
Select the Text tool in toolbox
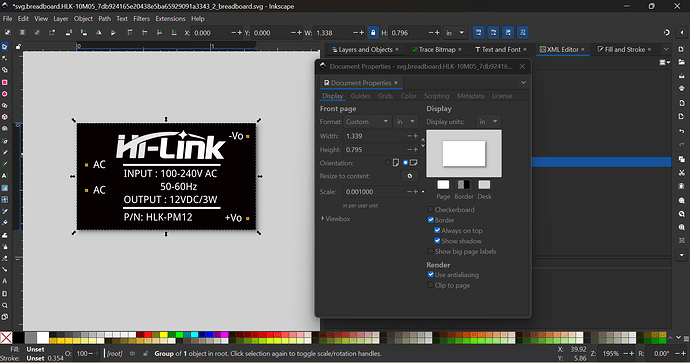pos(5,176)
